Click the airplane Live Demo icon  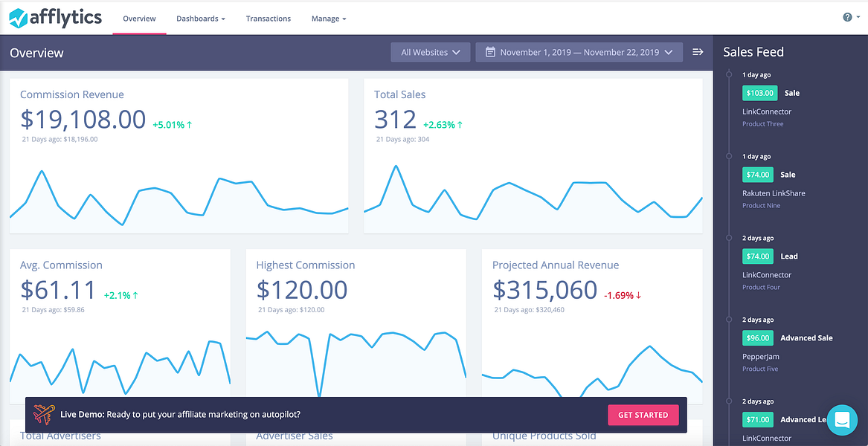pyautogui.click(x=45, y=415)
